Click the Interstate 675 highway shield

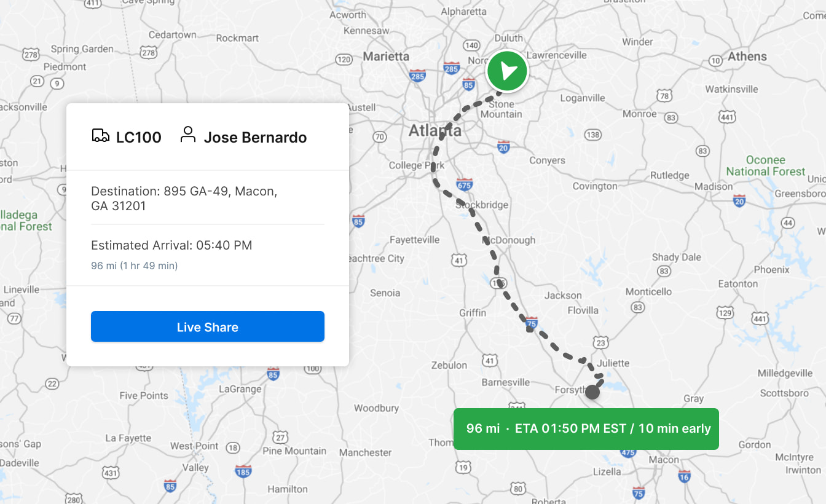coord(465,184)
